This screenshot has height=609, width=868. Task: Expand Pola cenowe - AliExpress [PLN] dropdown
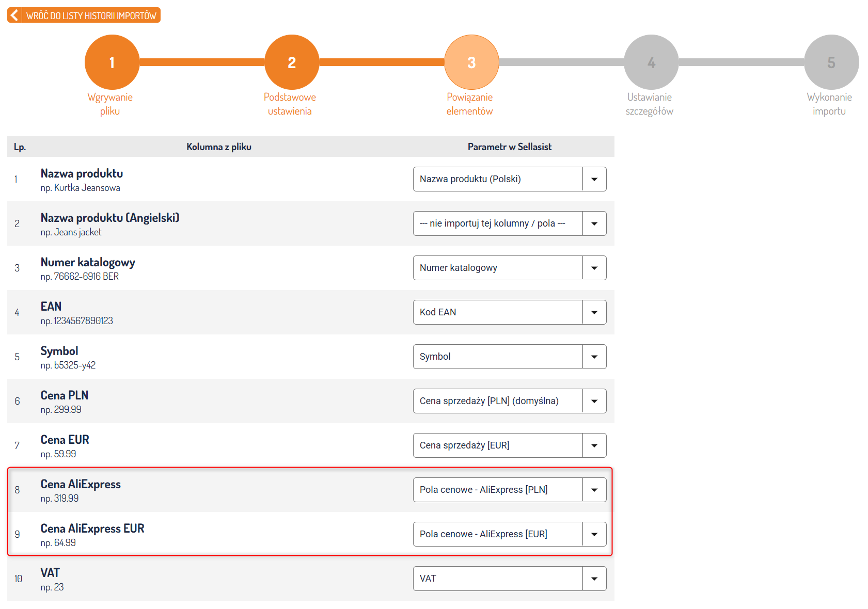coord(497,490)
